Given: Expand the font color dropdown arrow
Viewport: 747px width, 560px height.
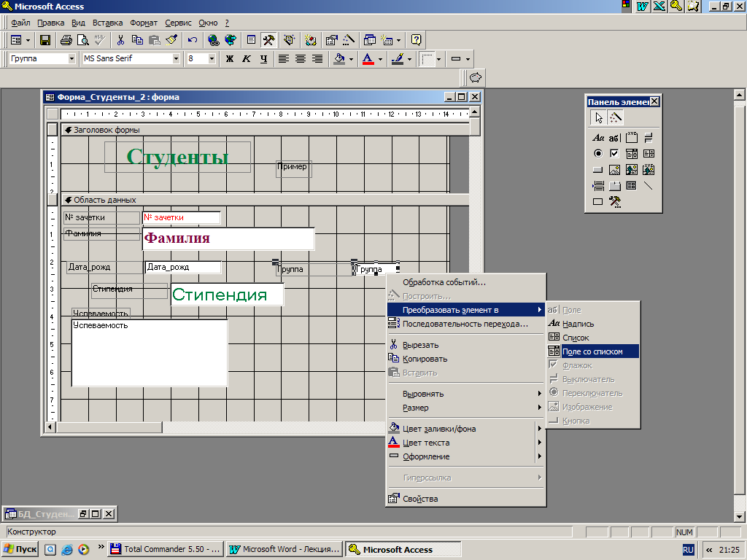Looking at the screenshot, I should pyautogui.click(x=380, y=59).
